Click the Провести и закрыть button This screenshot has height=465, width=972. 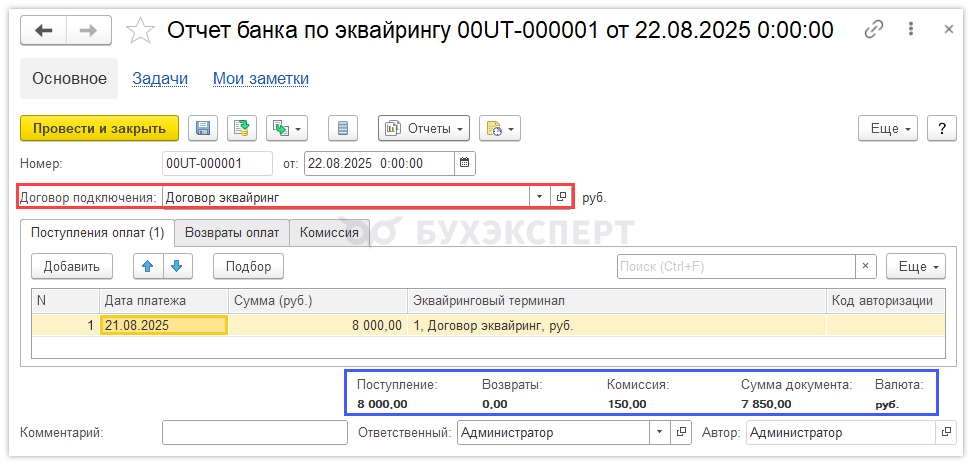point(100,128)
